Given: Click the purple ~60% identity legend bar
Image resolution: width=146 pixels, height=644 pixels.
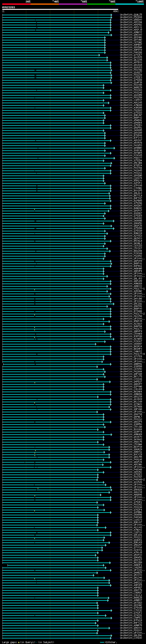Looking at the screenshot, I should click(73, 4).
